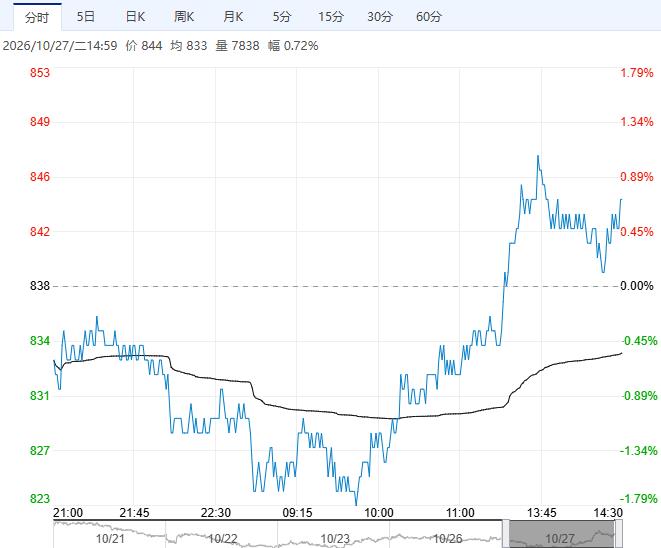The width and height of the screenshot is (661, 548).
Task: Switch to the 5日 five-day chart tab
Action: [x=86, y=17]
